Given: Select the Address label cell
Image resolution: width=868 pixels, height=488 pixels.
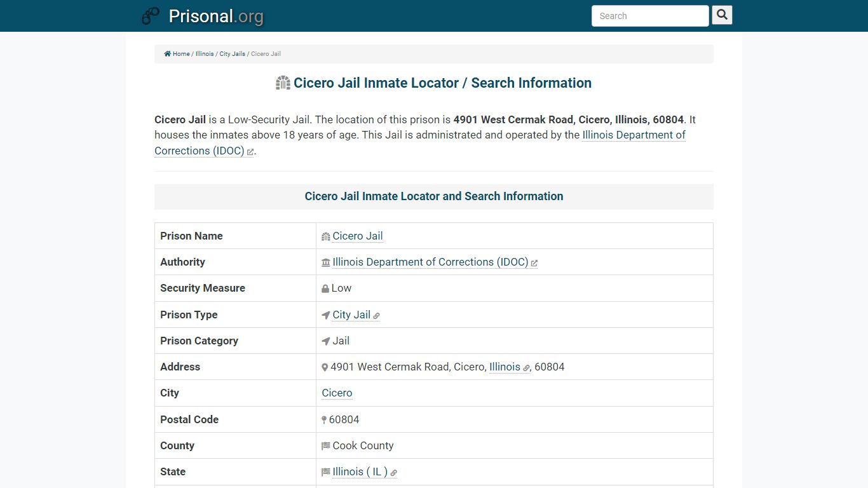Looking at the screenshot, I should 235,367.
